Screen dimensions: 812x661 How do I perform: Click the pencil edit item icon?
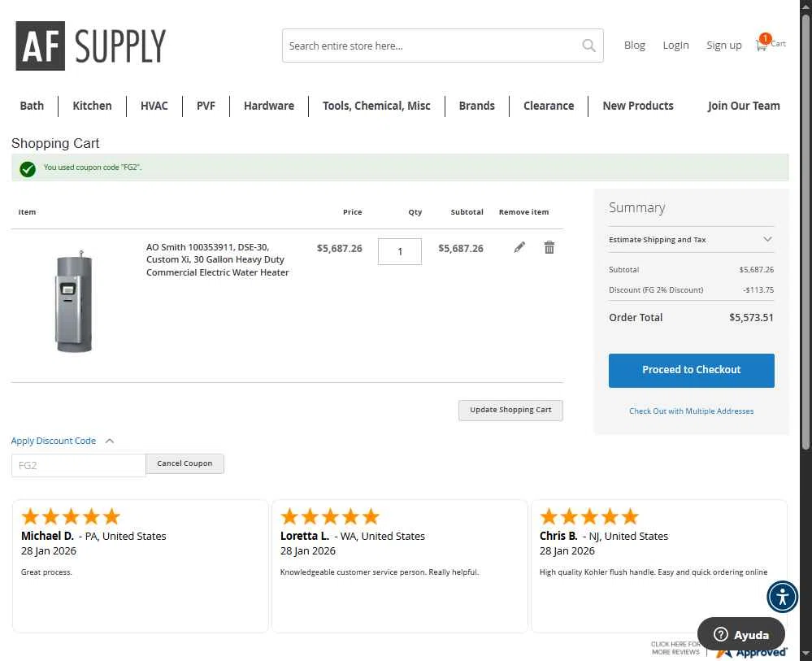(519, 247)
